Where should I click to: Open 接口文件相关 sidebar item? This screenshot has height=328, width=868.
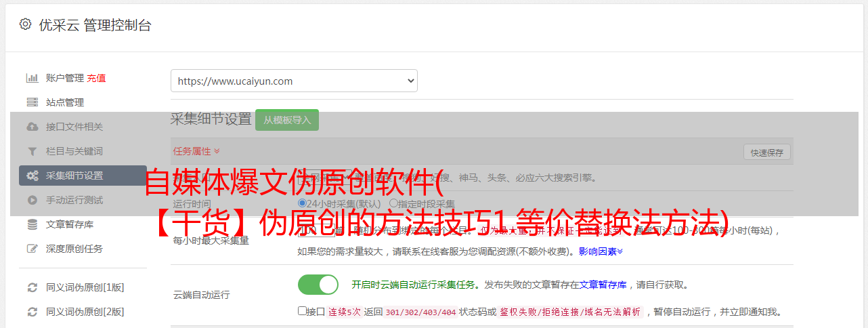[74, 127]
